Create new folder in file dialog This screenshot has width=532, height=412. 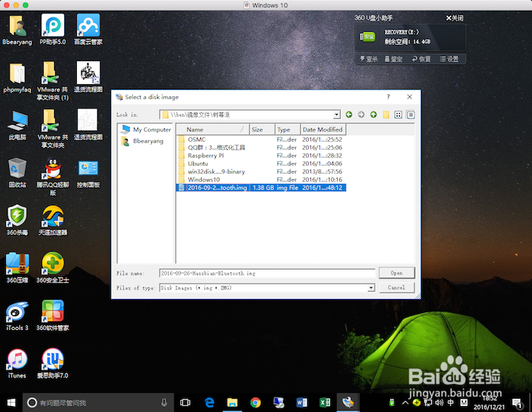tap(386, 114)
